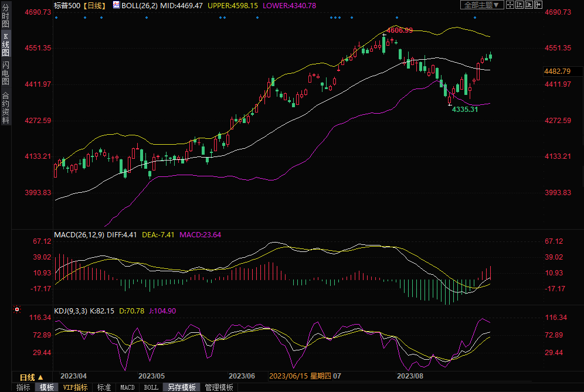Select the 模板 bottom tab
Screen dimensions: 584x392
point(47,387)
